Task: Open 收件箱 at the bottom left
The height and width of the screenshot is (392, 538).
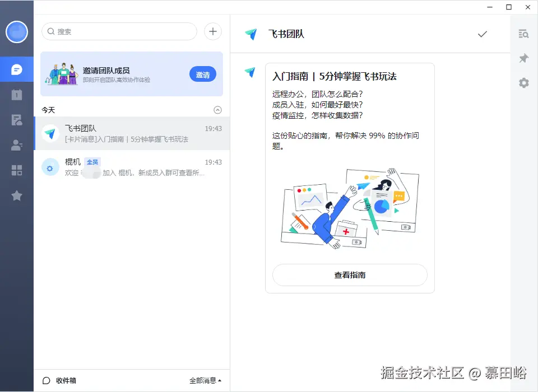Action: point(62,380)
